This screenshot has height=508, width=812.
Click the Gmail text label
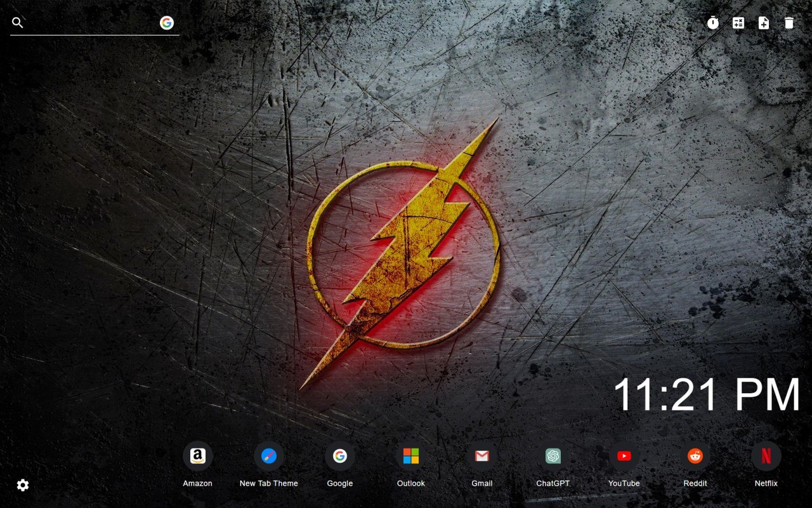pos(482,483)
